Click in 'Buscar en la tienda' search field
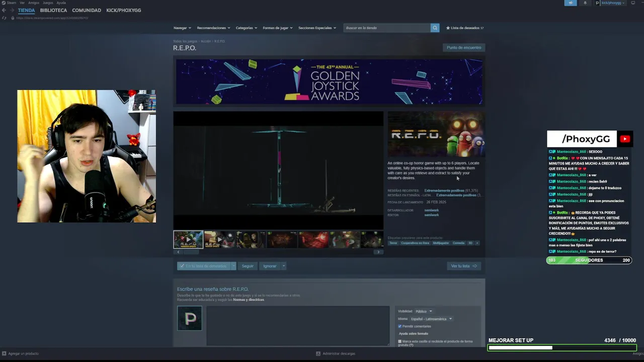This screenshot has width=644, height=362. [x=387, y=28]
